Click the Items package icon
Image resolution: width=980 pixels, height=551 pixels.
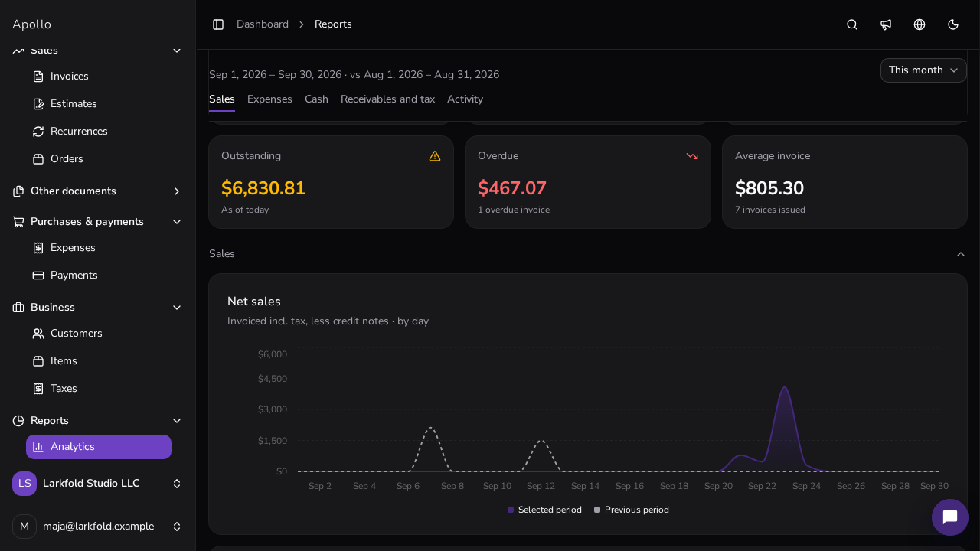point(38,361)
